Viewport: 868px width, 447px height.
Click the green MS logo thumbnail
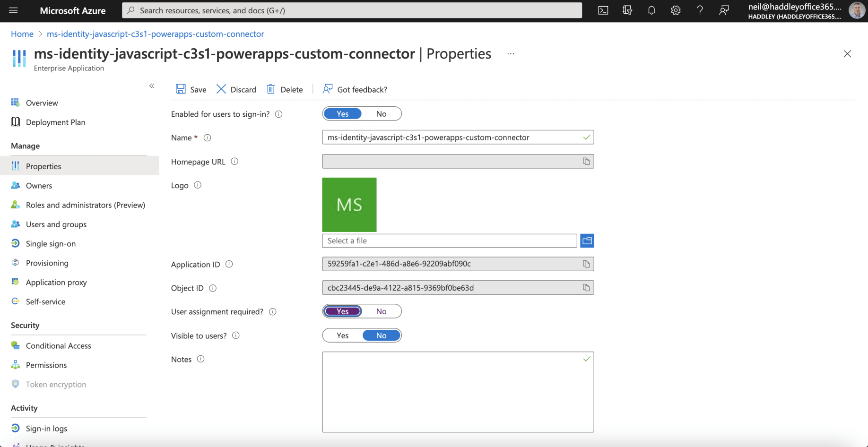point(349,205)
